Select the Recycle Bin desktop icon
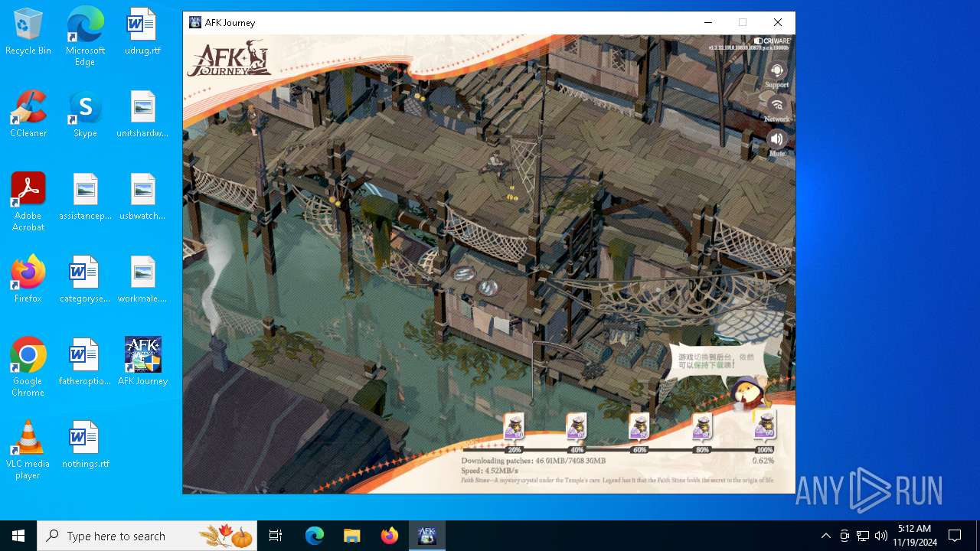 (28, 32)
